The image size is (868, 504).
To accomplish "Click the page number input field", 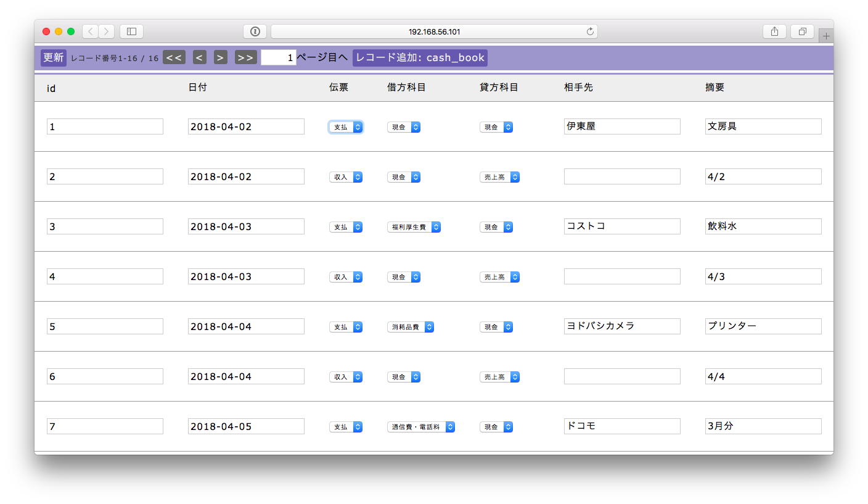I will [279, 57].
